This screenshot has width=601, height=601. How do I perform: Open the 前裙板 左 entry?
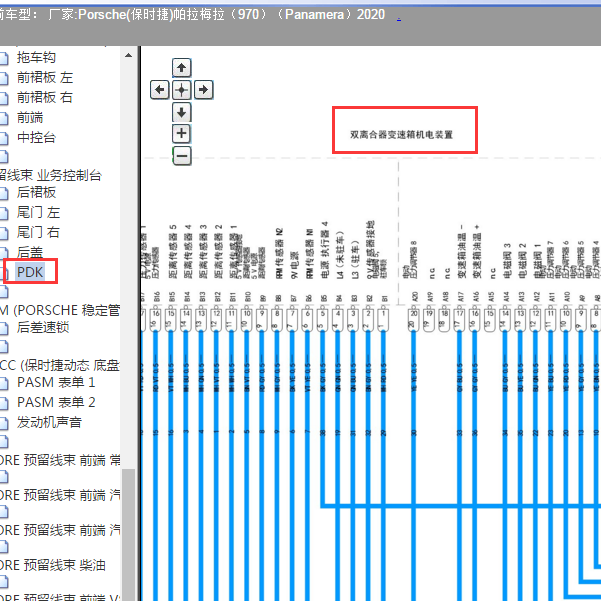click(45, 77)
